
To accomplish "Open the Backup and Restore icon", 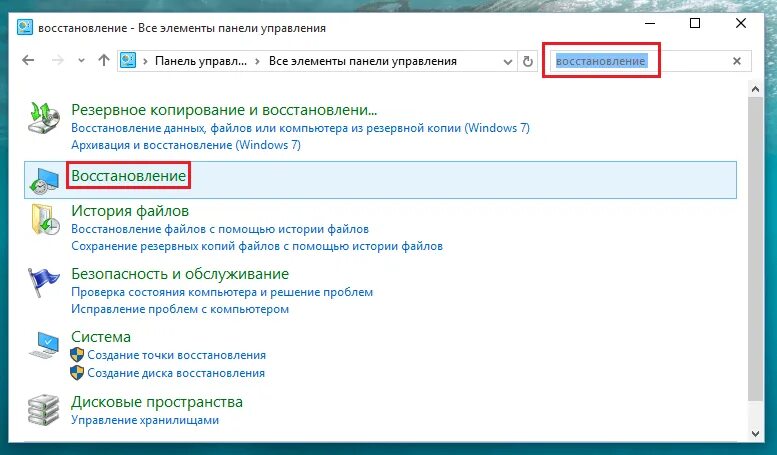I will click(44, 117).
